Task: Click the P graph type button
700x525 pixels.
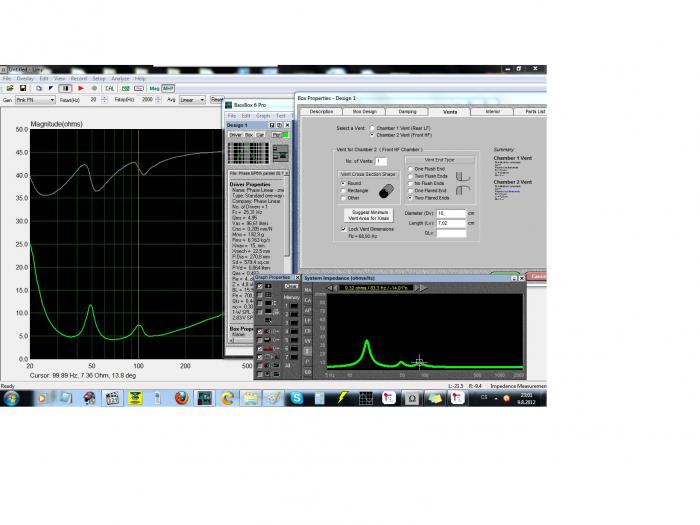Action: pos(308,362)
